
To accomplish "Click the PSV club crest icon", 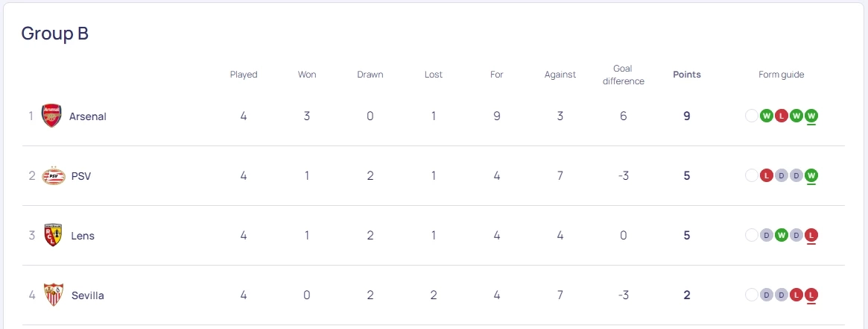I will pyautogui.click(x=54, y=176).
